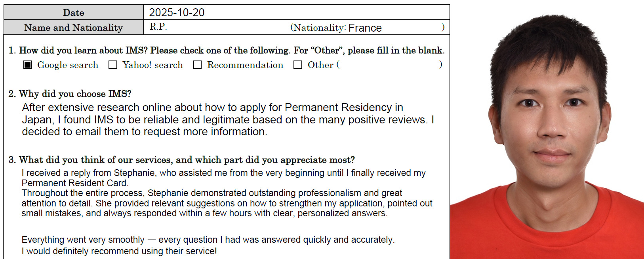Click the Date header cell
The height and width of the screenshot is (259, 644).
coord(74,13)
